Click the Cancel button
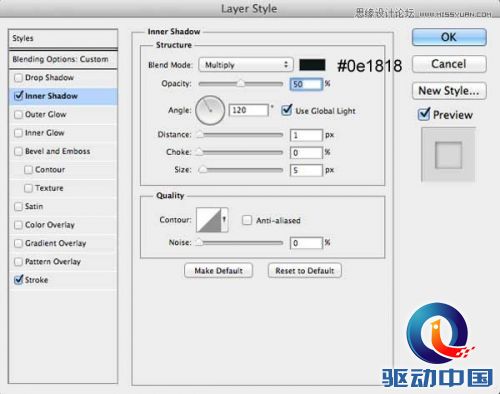Screen dimensions: 500x394 pyautogui.click(x=449, y=64)
